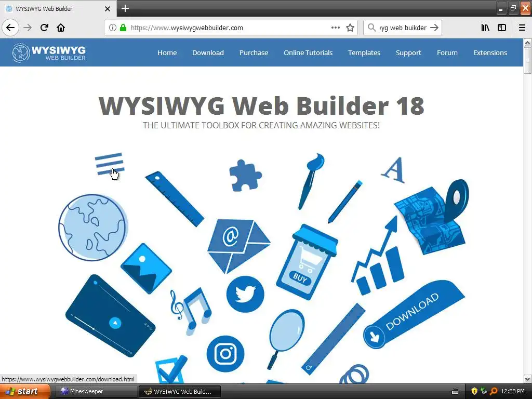Click the map with location pin graphic
Image resolution: width=532 pixels, height=399 pixels.
click(x=432, y=217)
